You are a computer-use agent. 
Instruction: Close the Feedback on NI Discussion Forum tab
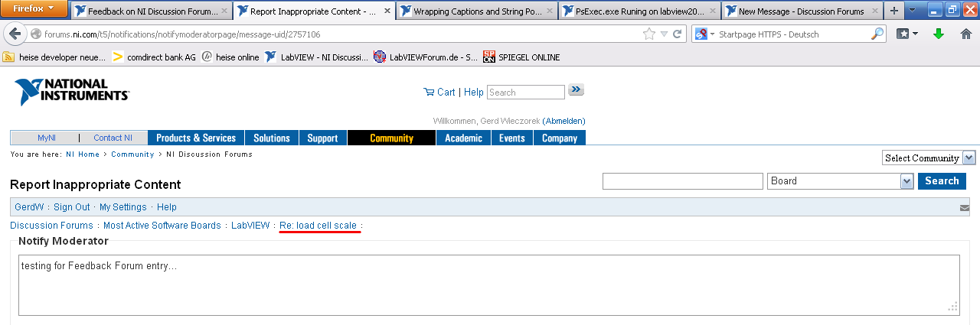[x=224, y=11]
